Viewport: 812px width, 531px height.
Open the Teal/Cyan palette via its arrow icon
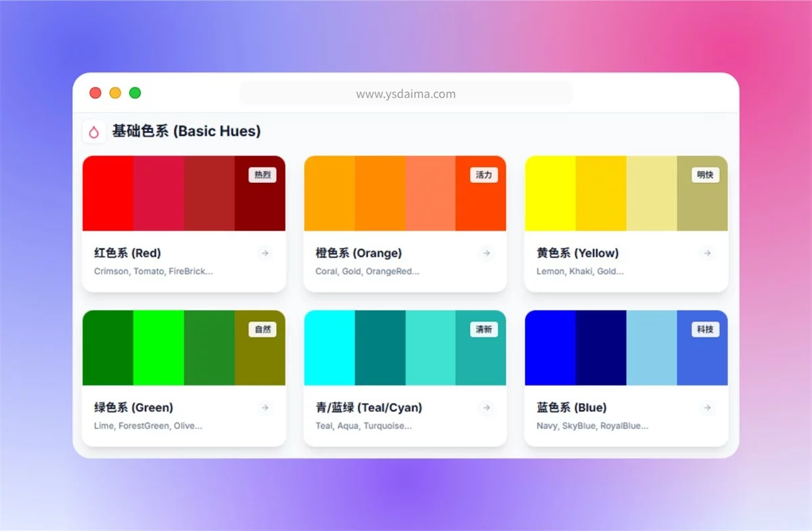point(486,408)
